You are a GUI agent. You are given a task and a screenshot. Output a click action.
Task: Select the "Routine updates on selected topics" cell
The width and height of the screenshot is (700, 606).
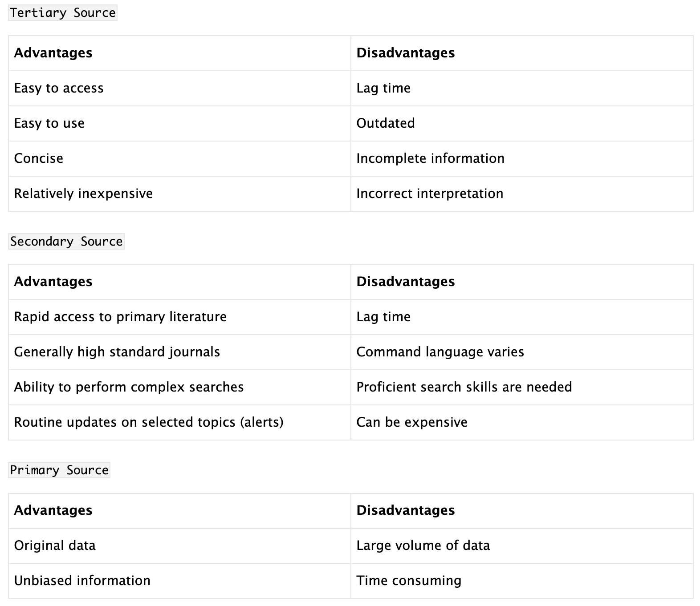click(x=149, y=422)
